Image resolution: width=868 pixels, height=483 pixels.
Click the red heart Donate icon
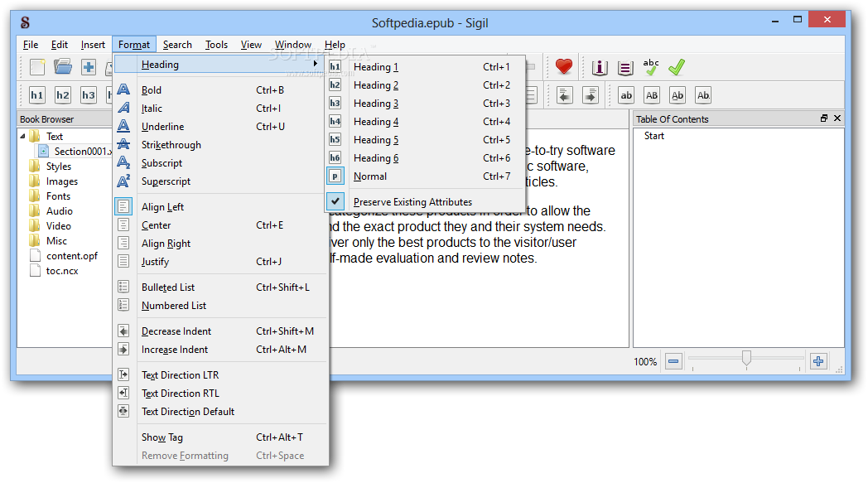(x=564, y=67)
